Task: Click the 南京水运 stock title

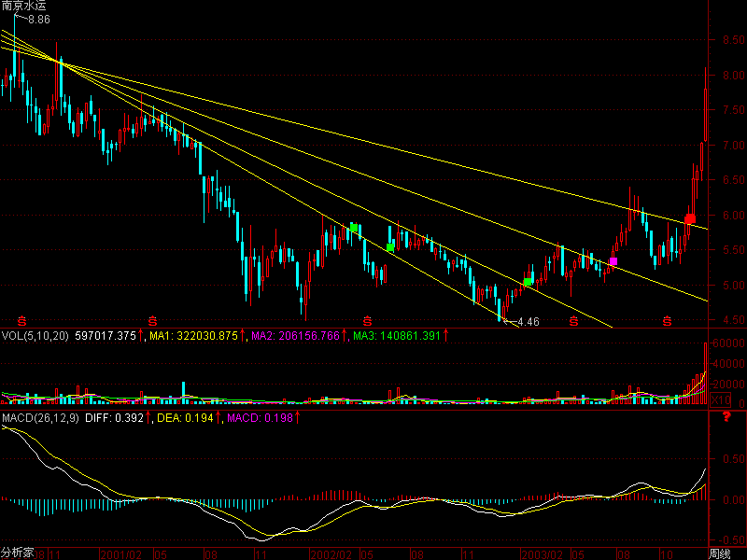Action: 22,7
